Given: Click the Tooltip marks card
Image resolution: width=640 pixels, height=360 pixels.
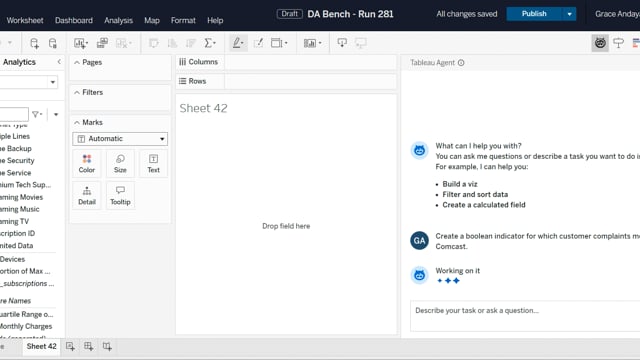Looking at the screenshot, I should tap(120, 196).
